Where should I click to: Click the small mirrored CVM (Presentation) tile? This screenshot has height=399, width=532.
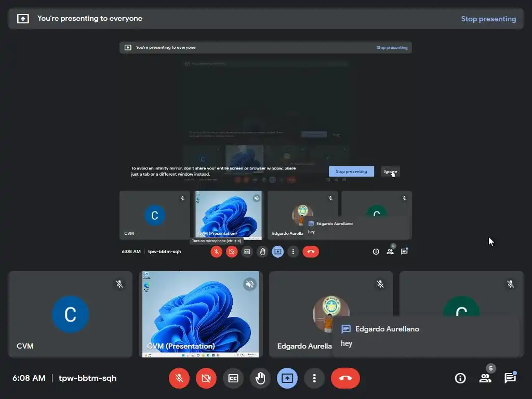[x=228, y=215]
